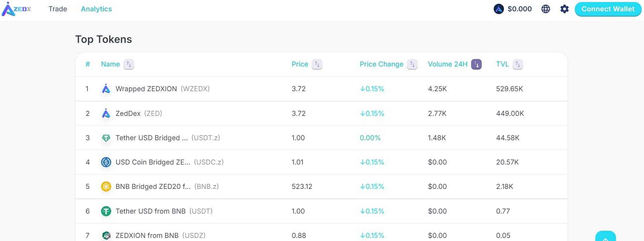Click the USD Coin Bridged token icon
Image resolution: width=644 pixels, height=241 pixels.
[x=106, y=162]
